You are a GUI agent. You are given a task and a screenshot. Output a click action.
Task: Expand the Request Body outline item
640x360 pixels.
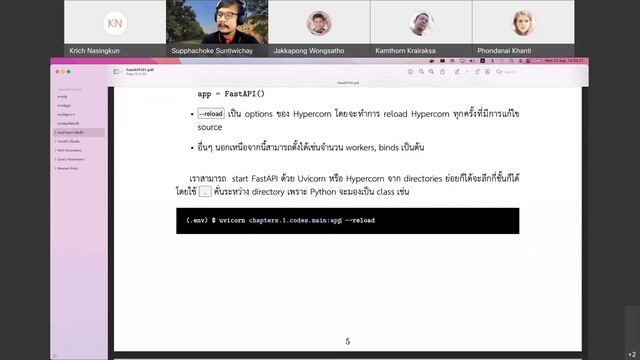coord(56,168)
